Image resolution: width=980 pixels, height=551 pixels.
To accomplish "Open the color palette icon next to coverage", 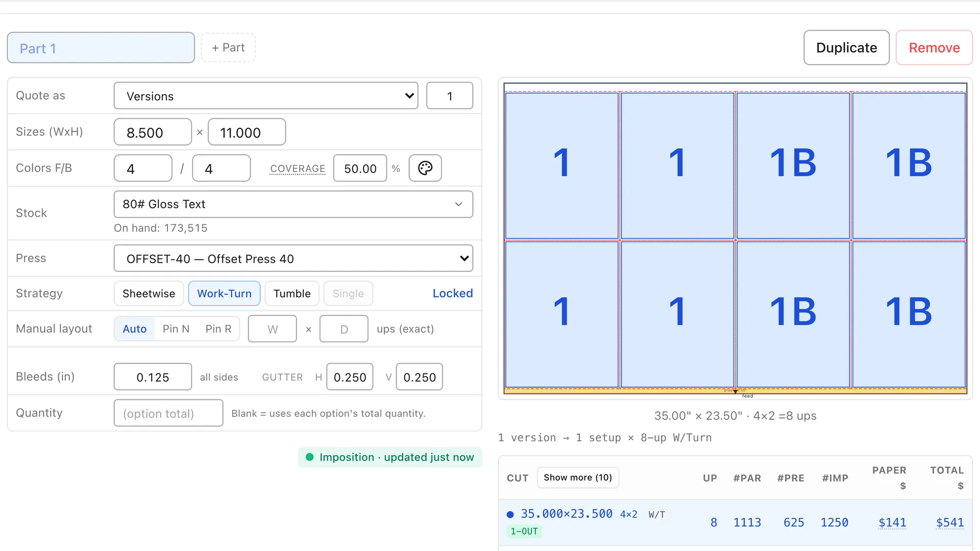I will pyautogui.click(x=425, y=168).
